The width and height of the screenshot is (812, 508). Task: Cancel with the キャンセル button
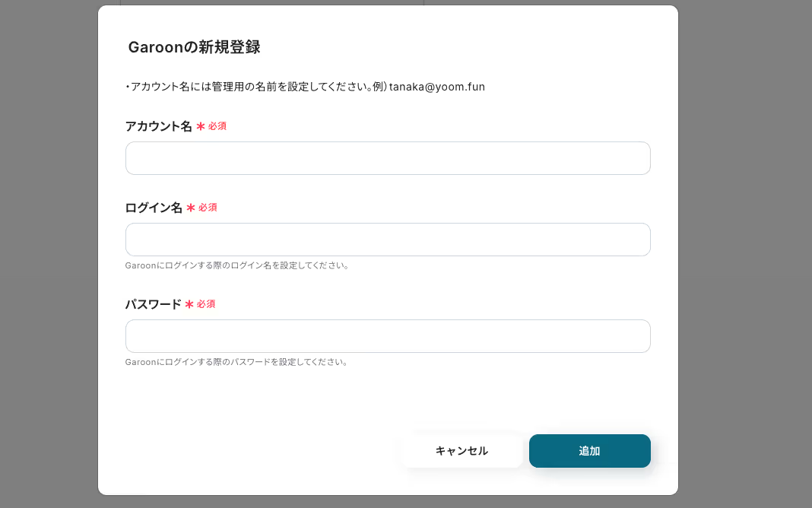pos(462,451)
